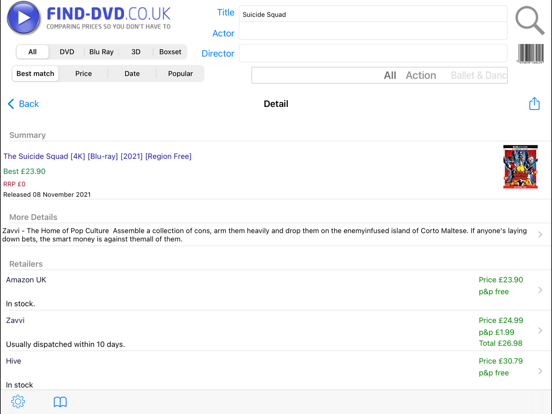Click Amazon Price £23.90 text
This screenshot has height=414, width=552.
501,280
